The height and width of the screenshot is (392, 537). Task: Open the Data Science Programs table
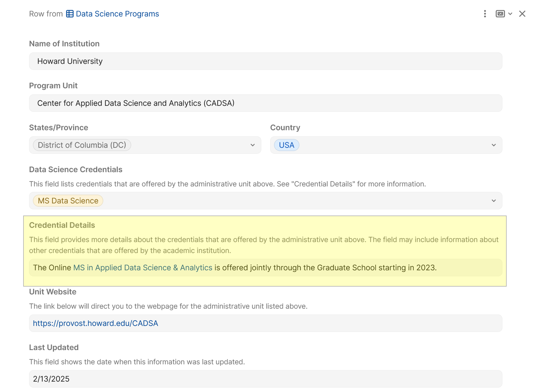coord(117,14)
